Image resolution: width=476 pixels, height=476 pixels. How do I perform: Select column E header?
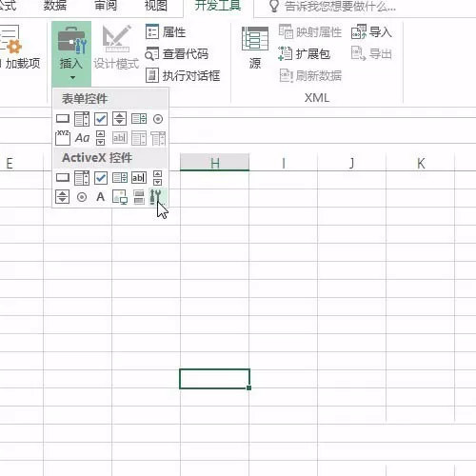click(x=22, y=163)
